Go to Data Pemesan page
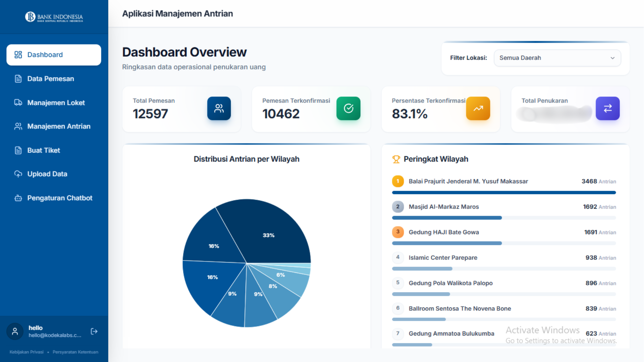 54,79
